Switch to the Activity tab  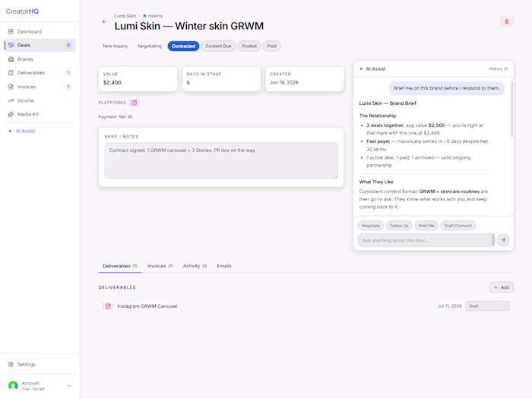[195, 266]
